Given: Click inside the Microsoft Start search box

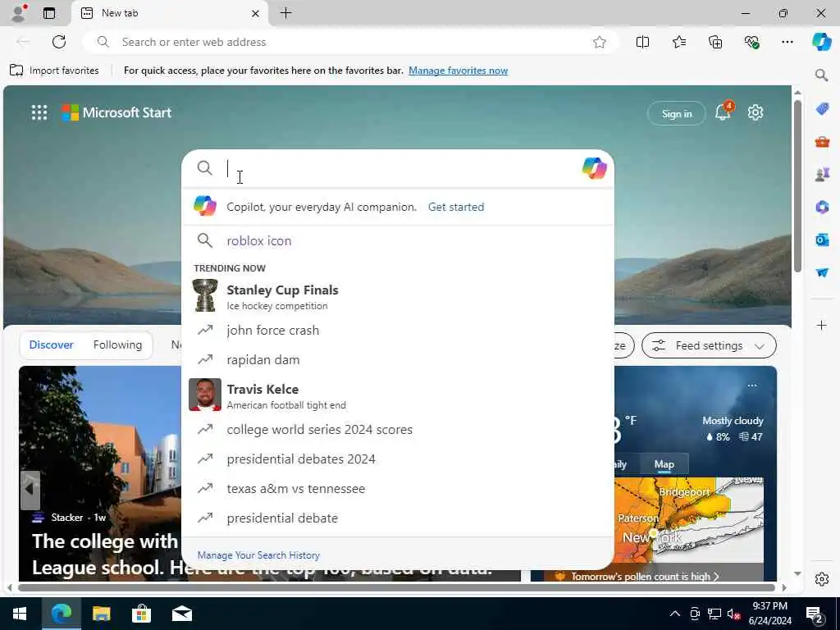Looking at the screenshot, I should pyautogui.click(x=396, y=168).
